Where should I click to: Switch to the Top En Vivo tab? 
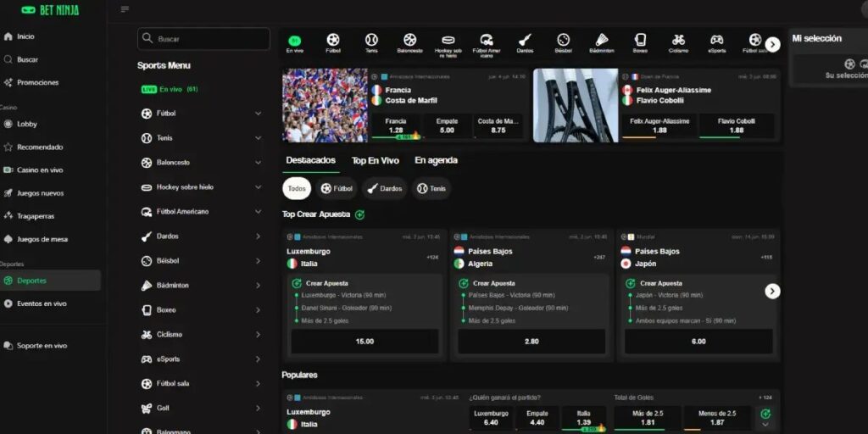pyautogui.click(x=376, y=160)
